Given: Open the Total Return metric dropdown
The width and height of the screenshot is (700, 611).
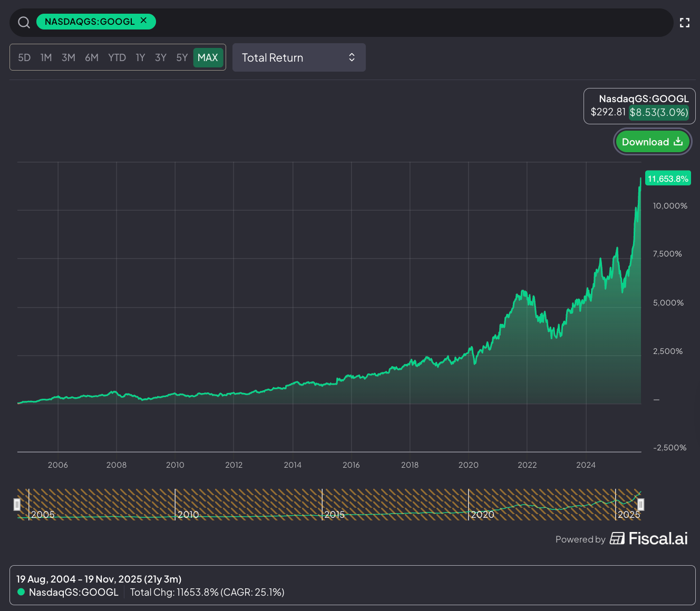Looking at the screenshot, I should tap(299, 57).
